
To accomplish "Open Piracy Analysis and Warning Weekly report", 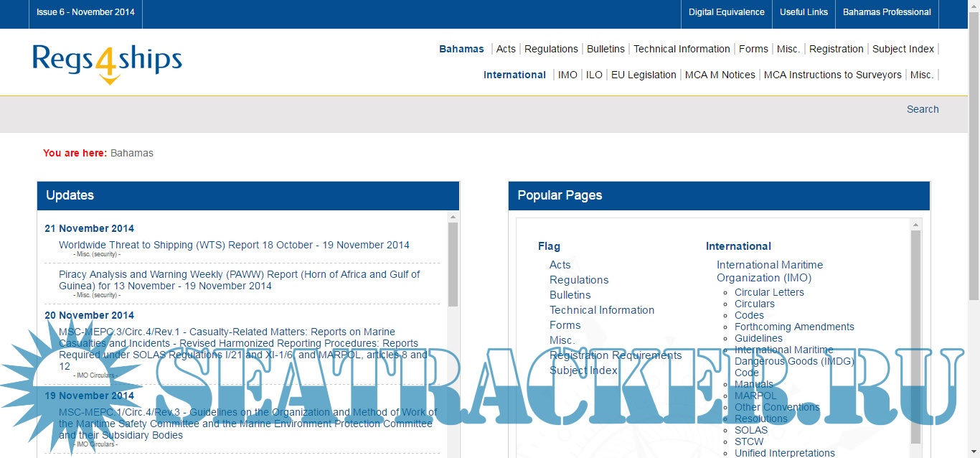I will pyautogui.click(x=239, y=280).
